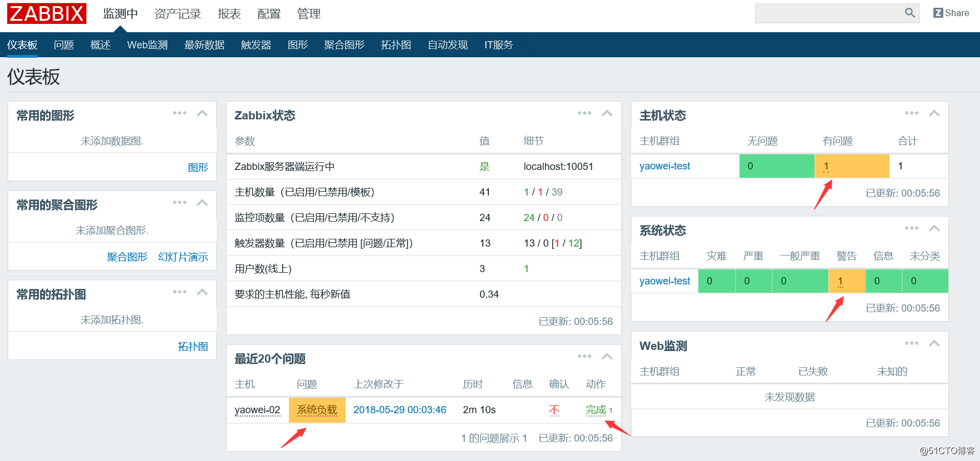Open the 常用的聚合图形 widget three-dots menu
The image size is (980, 461).
point(179,202)
